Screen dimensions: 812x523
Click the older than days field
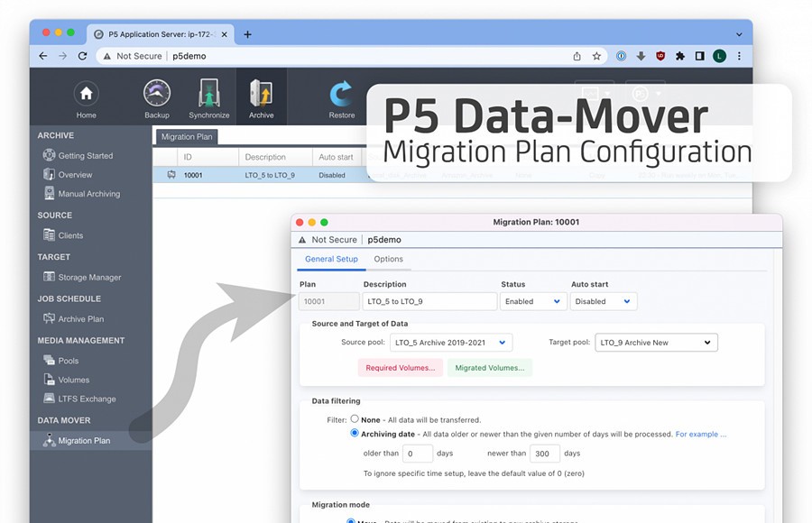pos(418,454)
